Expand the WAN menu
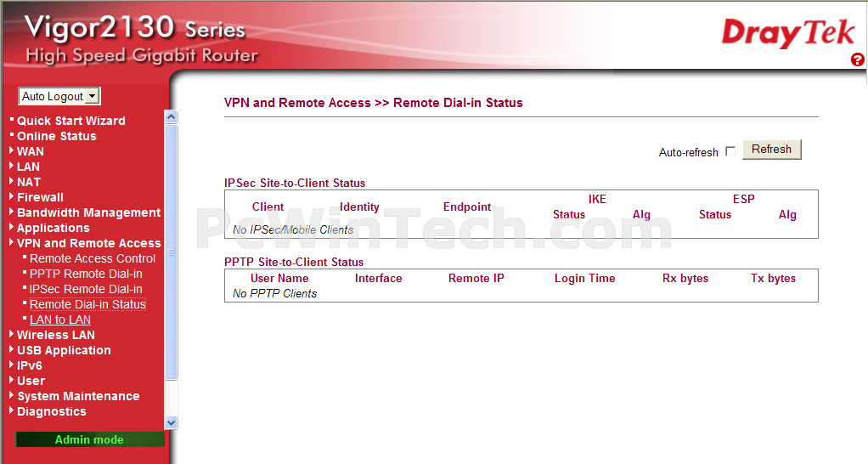Viewport: 868px width, 464px height. point(30,151)
